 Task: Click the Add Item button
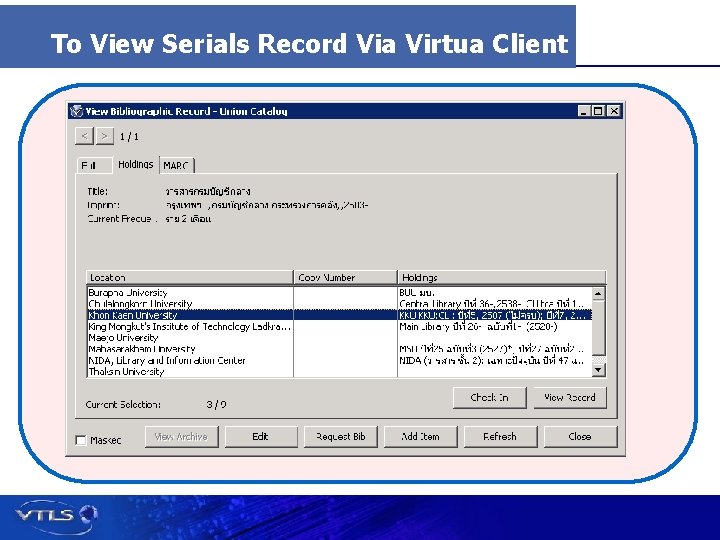421,437
